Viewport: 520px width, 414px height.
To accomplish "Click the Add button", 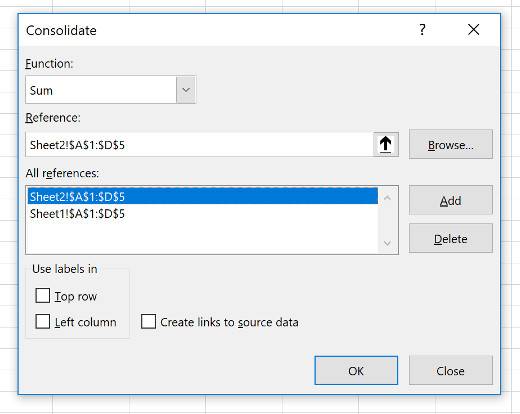I will coord(451,201).
